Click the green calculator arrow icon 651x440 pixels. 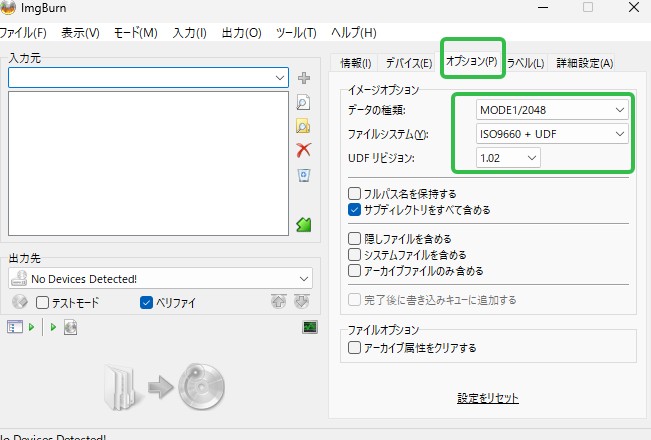pos(304,225)
